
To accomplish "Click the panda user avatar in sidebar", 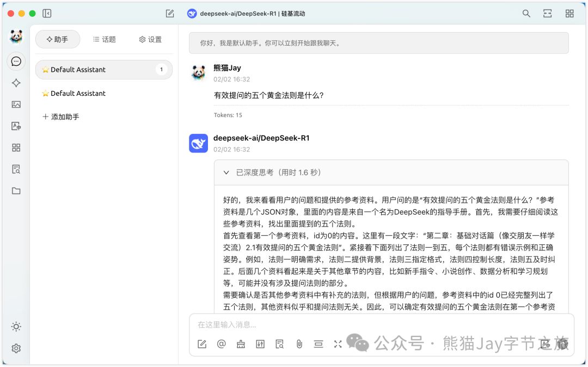I will coord(16,36).
